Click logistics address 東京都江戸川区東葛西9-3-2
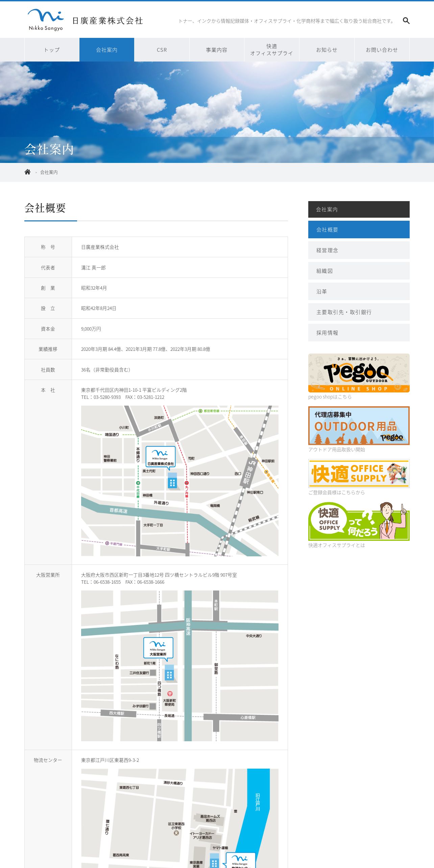The width and height of the screenshot is (434, 868). (110, 760)
